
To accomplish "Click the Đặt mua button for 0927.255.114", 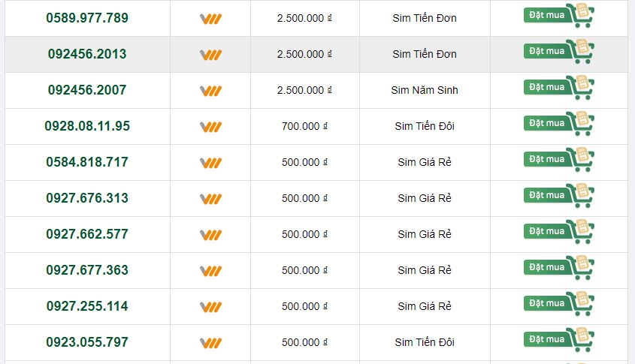I will tap(558, 304).
